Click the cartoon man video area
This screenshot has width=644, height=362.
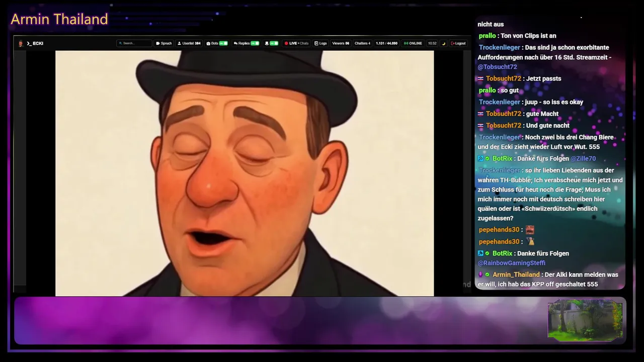click(x=245, y=173)
